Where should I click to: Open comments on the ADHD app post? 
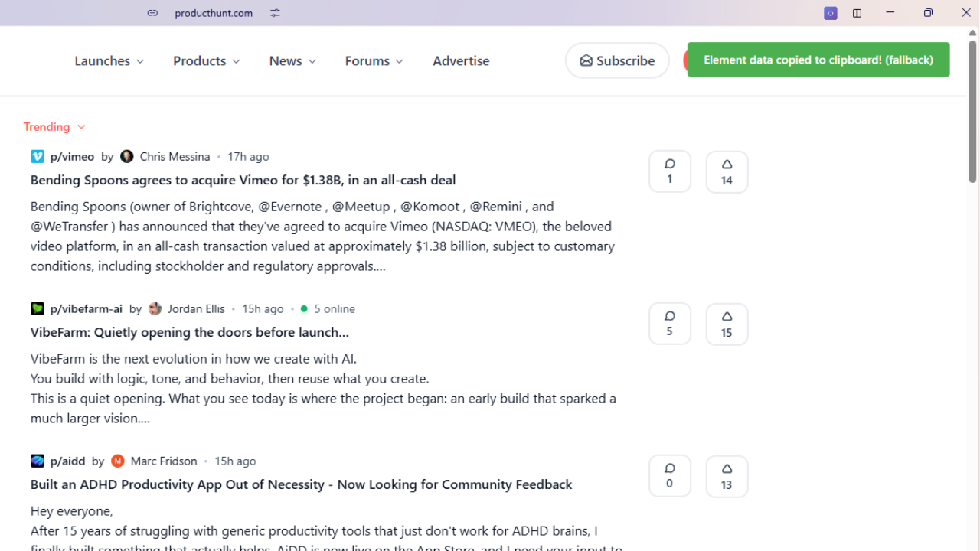(670, 476)
